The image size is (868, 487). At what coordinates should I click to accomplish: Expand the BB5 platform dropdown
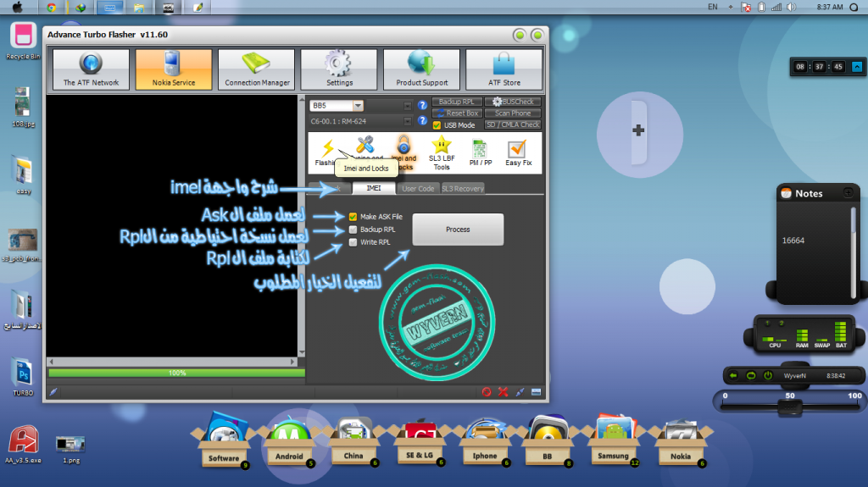[358, 105]
